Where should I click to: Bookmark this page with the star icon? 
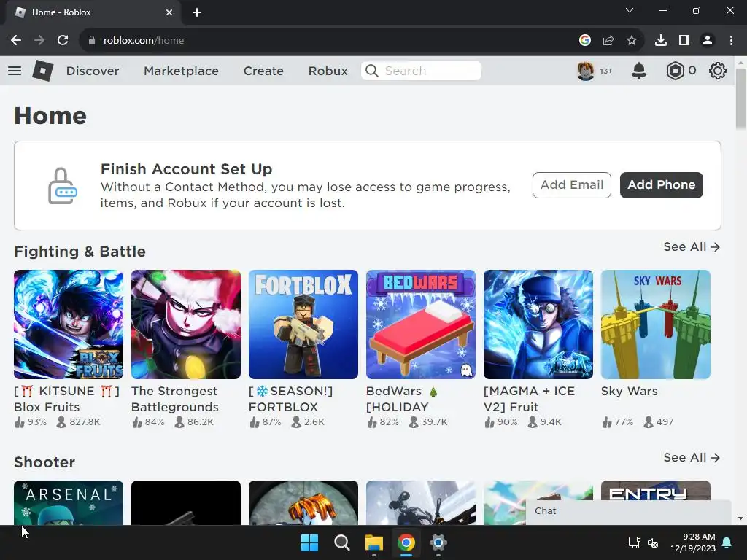click(632, 41)
